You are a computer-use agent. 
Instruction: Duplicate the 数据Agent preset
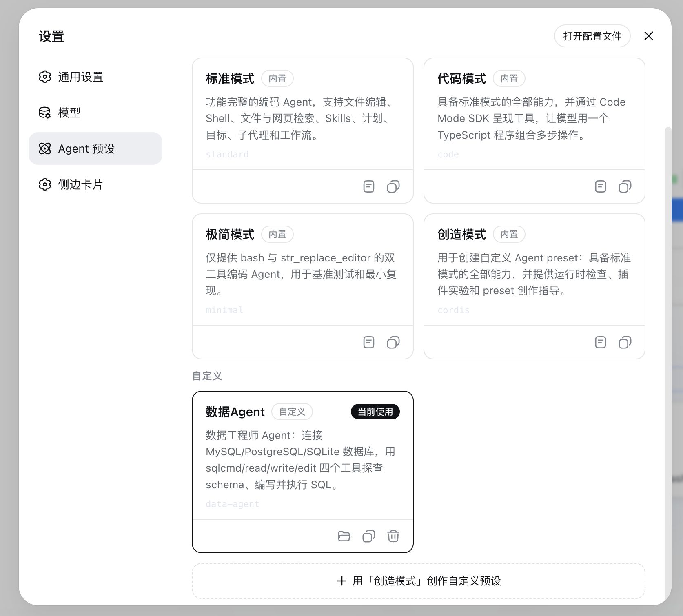pos(369,536)
